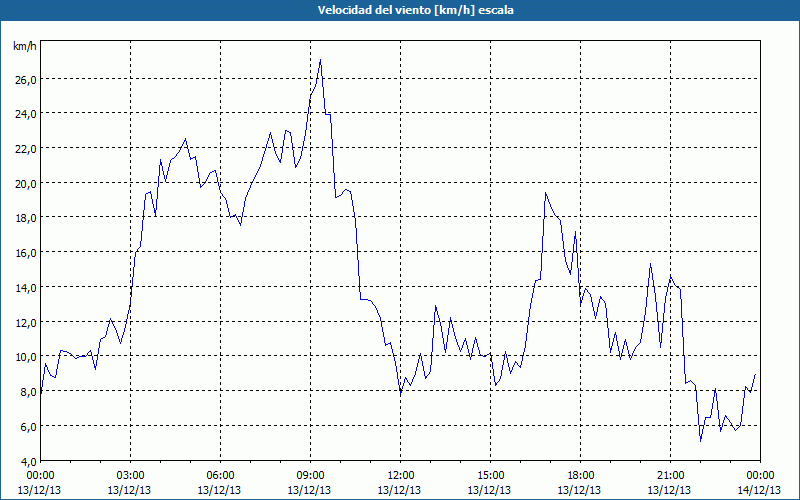
Task: Select the 24,0 y-axis value
Action: 26,114
